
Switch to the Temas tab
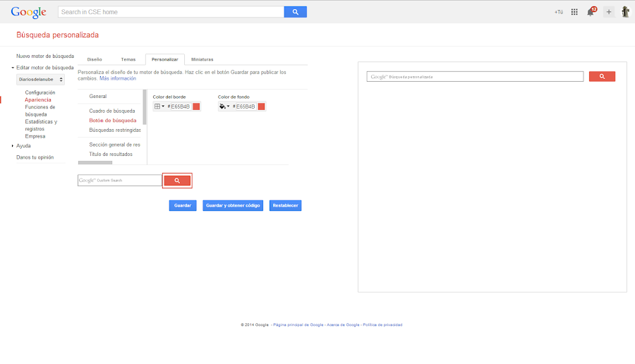pyautogui.click(x=128, y=59)
